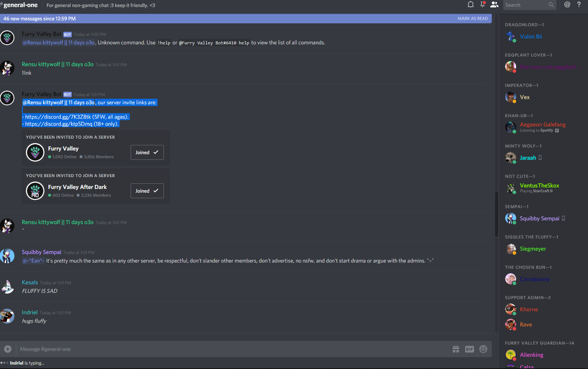The image size is (588, 369).
Task: Click "FLUFFY IS SAD" message text
Action: coord(40,291)
